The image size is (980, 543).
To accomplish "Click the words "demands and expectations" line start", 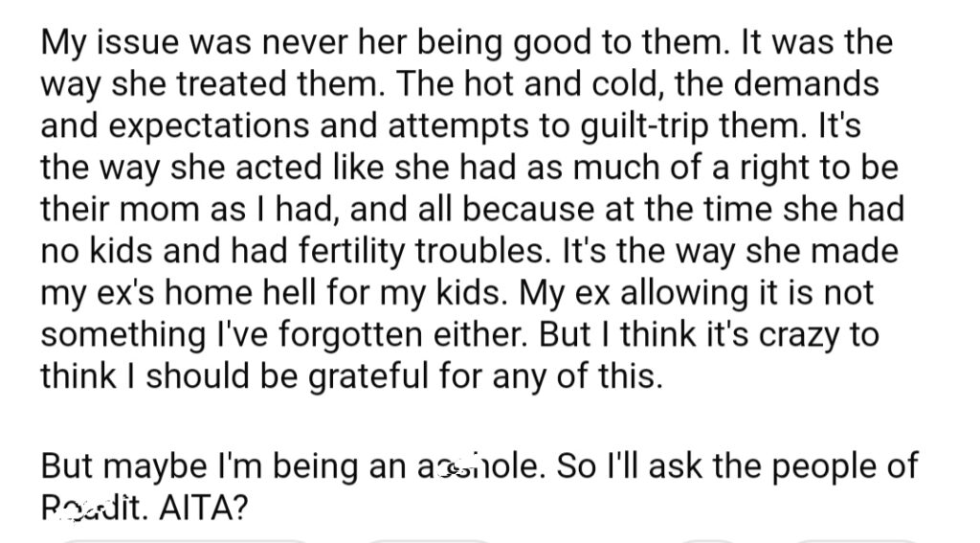I will pyautogui.click(x=175, y=125).
